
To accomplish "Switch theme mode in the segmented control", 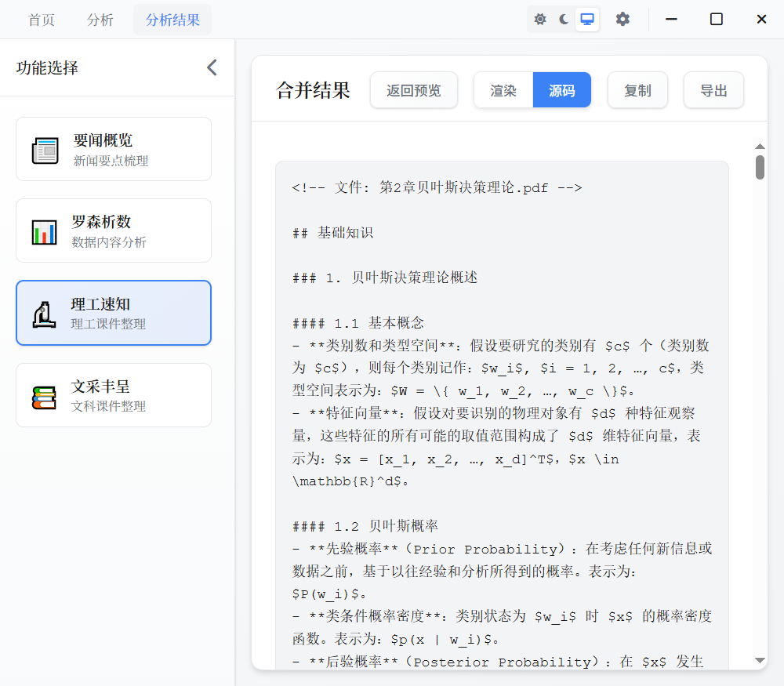I will coord(565,18).
